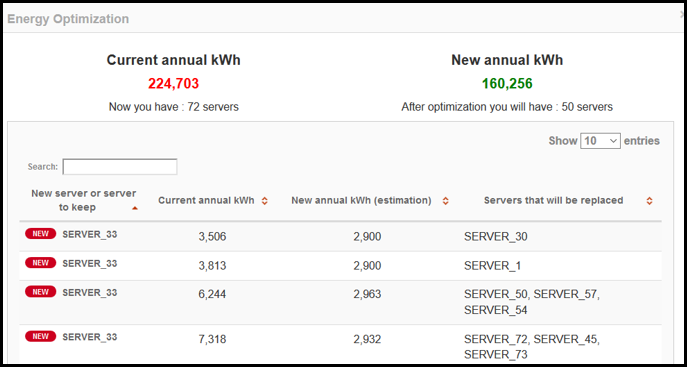
Task: Click the red 224,703 current total
Action: [x=174, y=84]
